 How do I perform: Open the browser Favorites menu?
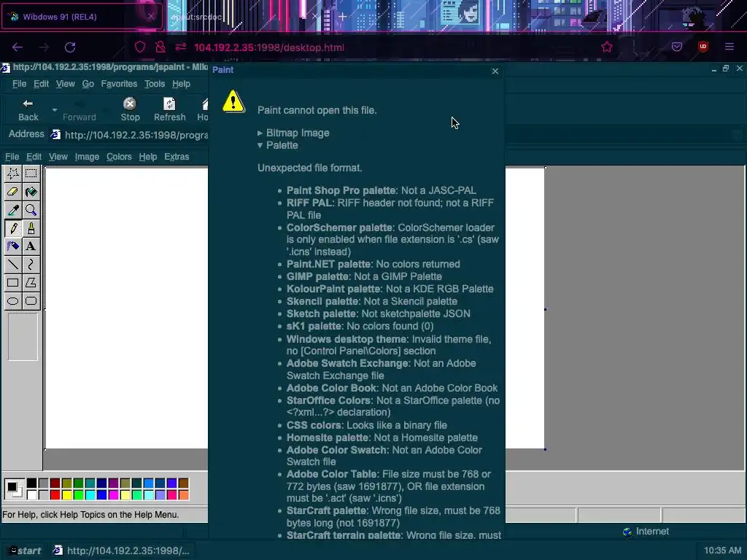[x=119, y=84]
